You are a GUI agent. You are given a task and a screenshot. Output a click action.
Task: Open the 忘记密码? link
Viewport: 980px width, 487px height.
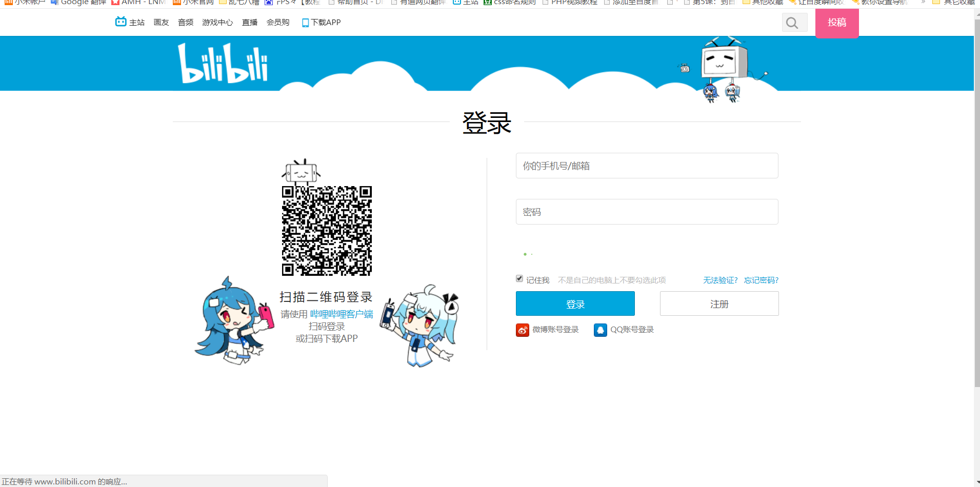point(762,280)
